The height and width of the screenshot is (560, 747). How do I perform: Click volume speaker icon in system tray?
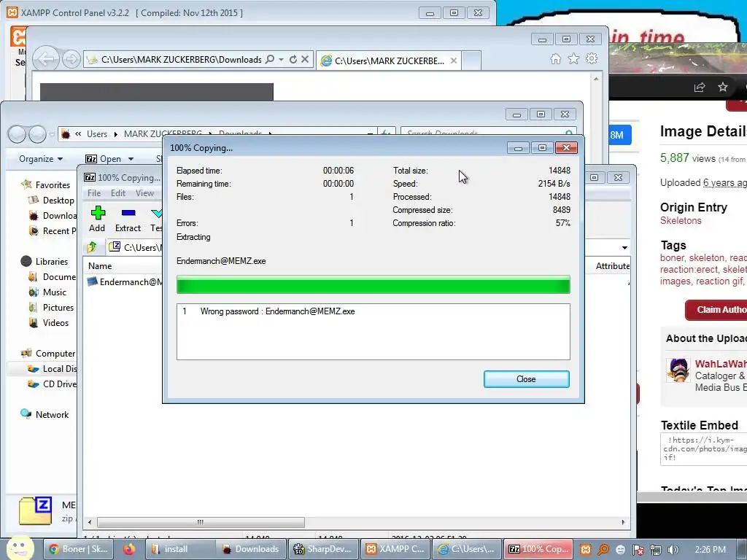coord(673,550)
